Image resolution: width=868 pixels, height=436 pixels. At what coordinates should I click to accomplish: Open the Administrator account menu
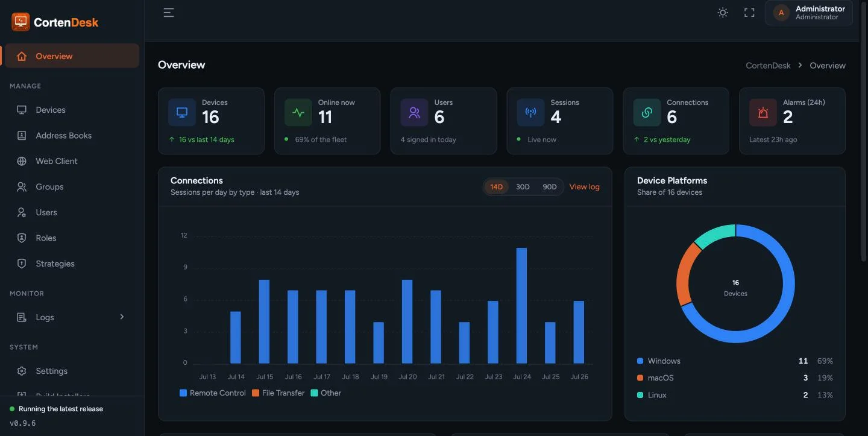(x=809, y=13)
